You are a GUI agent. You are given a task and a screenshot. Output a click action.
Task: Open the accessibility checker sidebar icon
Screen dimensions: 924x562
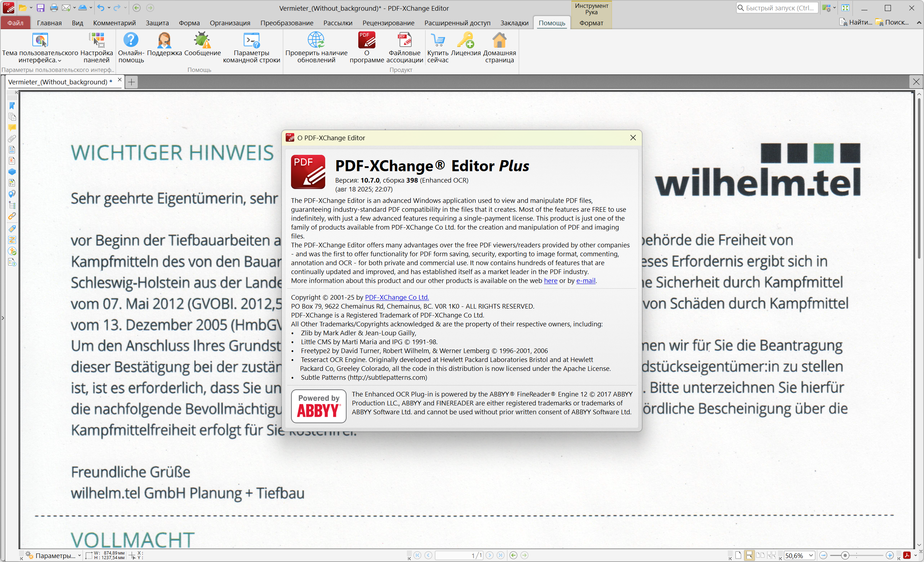click(12, 251)
